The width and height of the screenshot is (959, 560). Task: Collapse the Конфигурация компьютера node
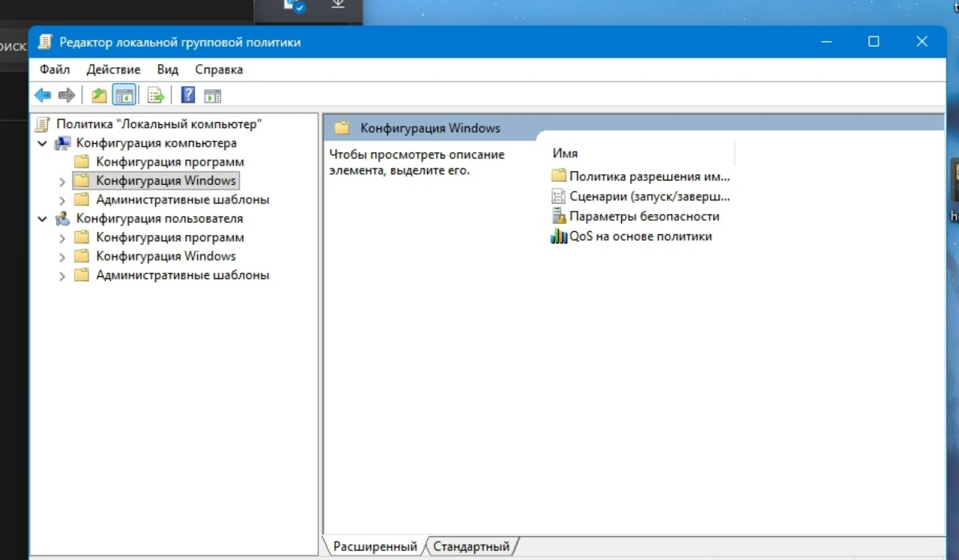click(42, 143)
